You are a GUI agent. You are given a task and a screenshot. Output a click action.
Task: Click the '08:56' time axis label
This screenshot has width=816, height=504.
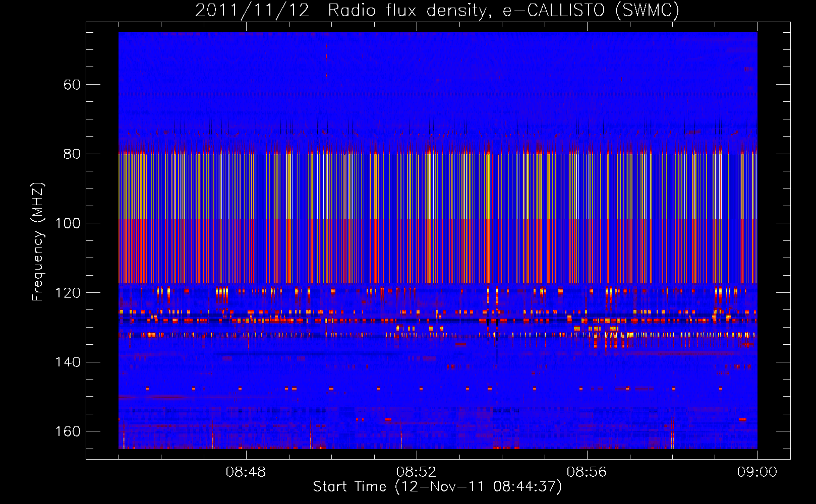tap(587, 472)
